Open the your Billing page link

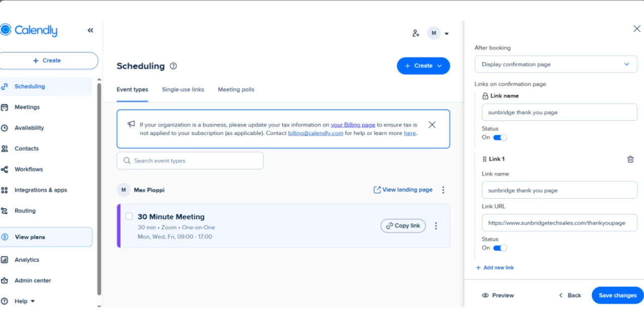353,125
